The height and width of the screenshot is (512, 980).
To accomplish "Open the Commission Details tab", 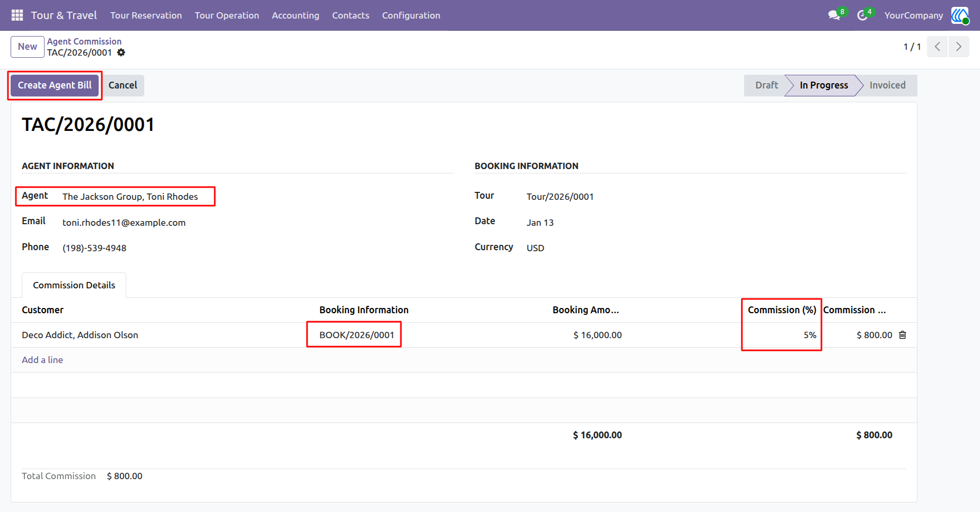I will [74, 285].
